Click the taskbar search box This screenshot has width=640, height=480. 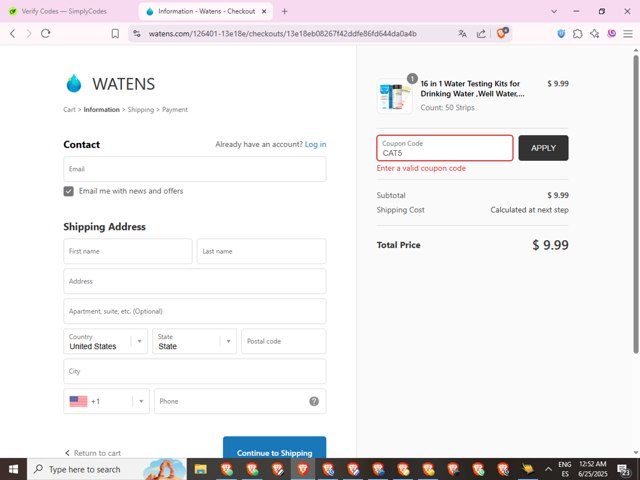(x=107, y=469)
